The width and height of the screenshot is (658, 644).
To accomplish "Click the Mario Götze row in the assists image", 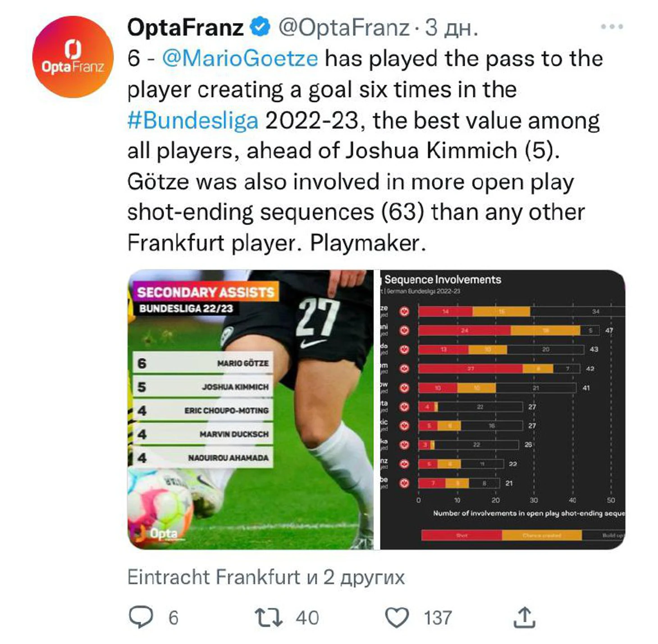I will coord(203,363).
